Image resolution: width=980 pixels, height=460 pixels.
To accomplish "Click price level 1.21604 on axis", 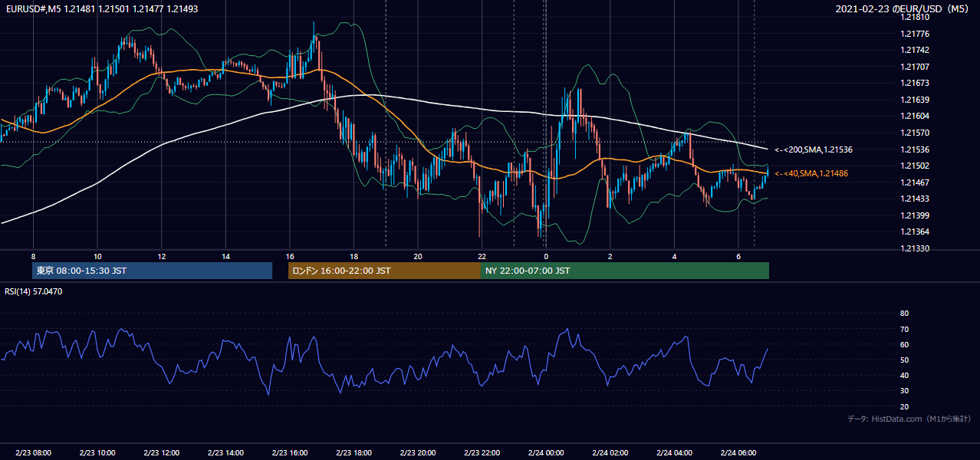I will [x=914, y=116].
